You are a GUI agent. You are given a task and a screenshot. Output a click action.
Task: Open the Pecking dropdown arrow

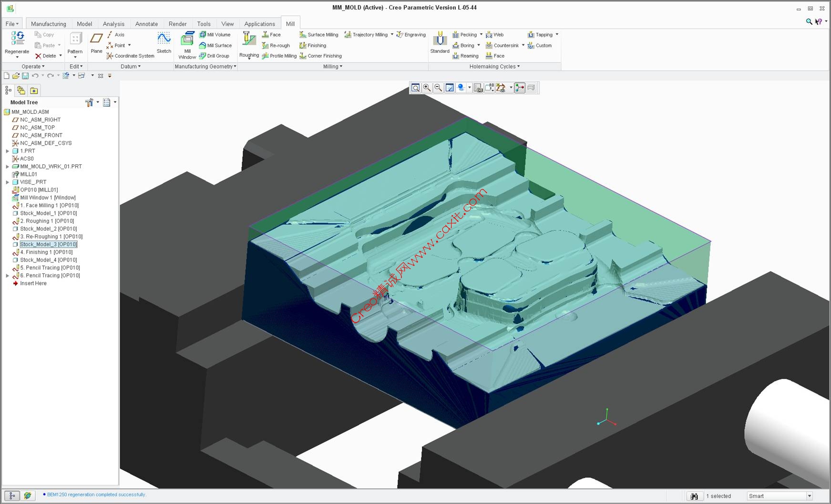[481, 34]
